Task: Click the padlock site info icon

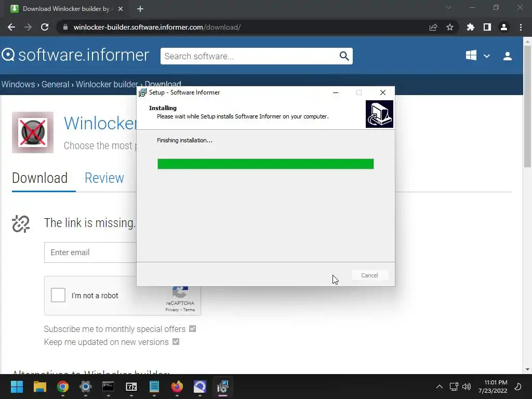Action: point(65,27)
